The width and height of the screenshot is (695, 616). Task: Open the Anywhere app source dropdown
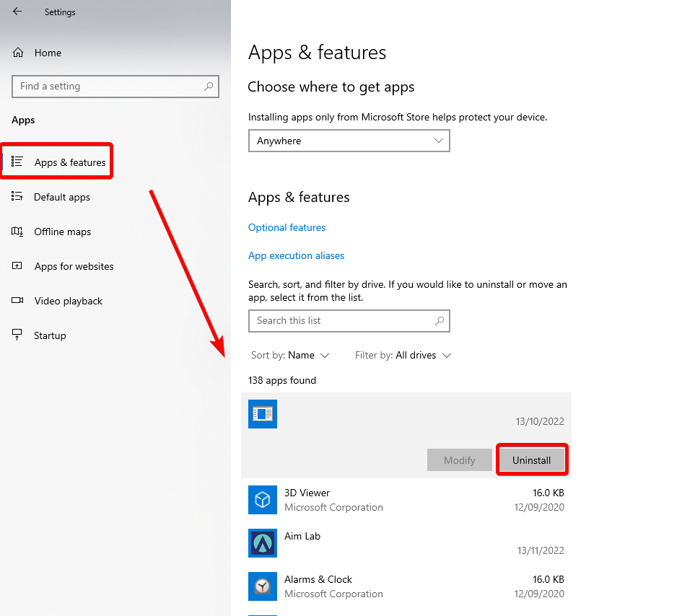(x=349, y=141)
